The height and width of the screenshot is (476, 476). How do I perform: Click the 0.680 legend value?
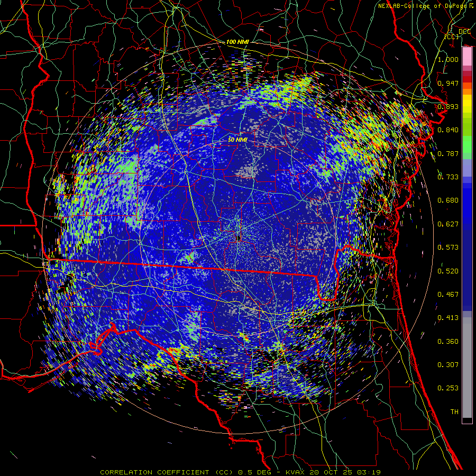pos(448,200)
